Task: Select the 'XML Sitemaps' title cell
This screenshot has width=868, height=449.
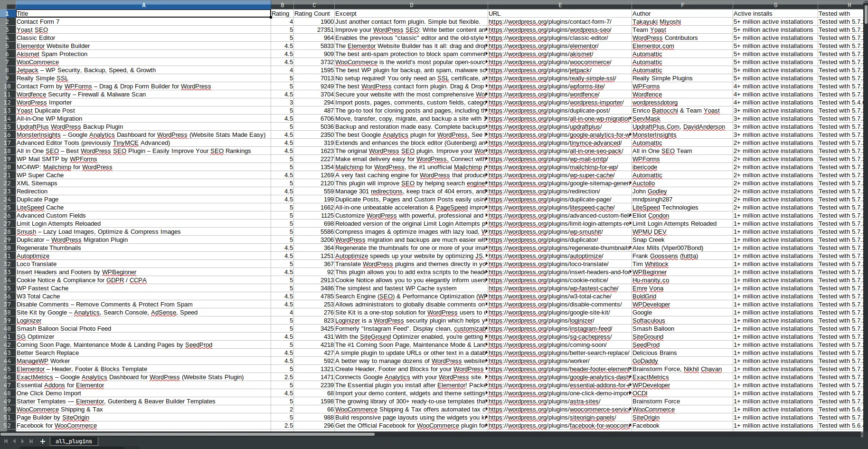Action: [x=143, y=183]
